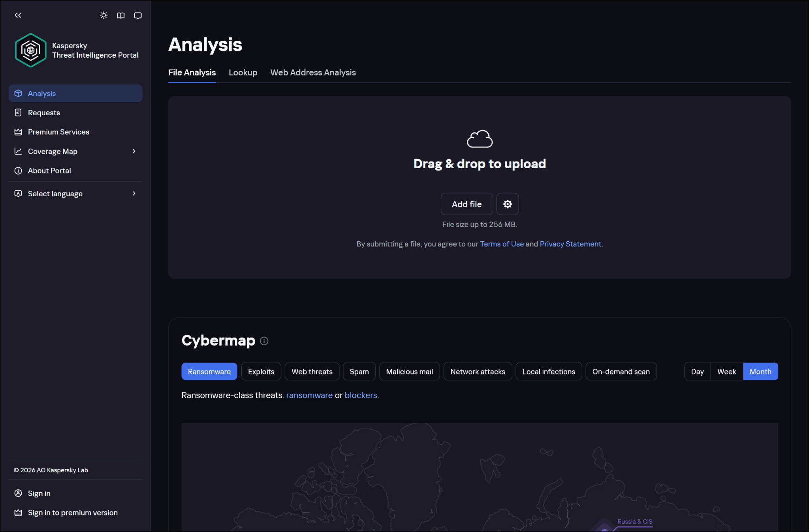Select the Malicious mail filter

(x=410, y=371)
